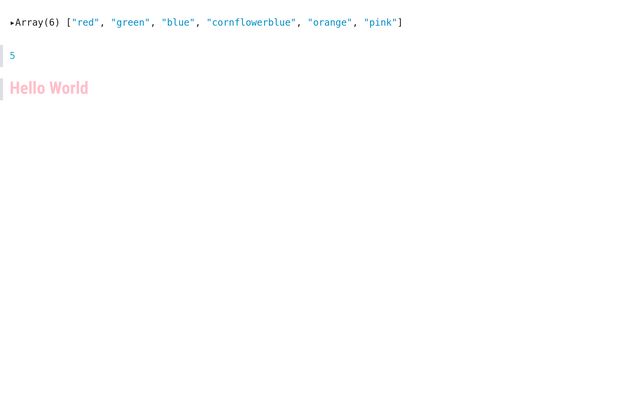
Task: Click the (6) length count after Array
Action: click(x=51, y=22)
